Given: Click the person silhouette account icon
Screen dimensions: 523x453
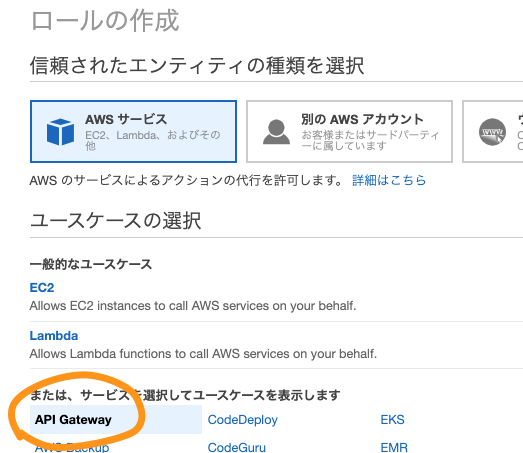Looking at the screenshot, I should 276,132.
